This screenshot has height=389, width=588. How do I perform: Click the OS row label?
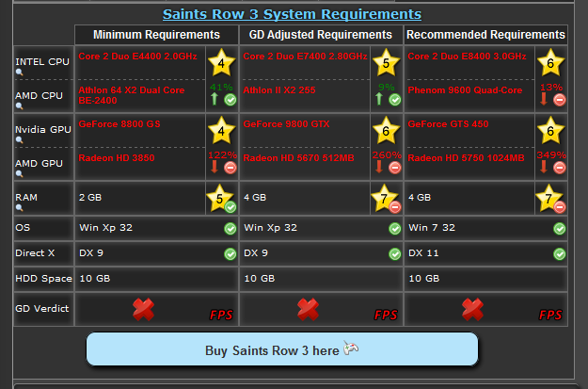click(23, 228)
